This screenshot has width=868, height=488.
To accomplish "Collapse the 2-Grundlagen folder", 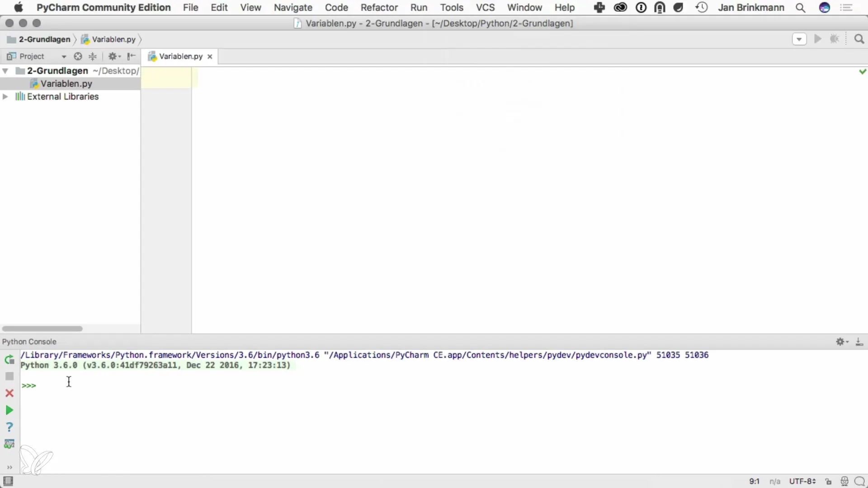I will coord(5,71).
